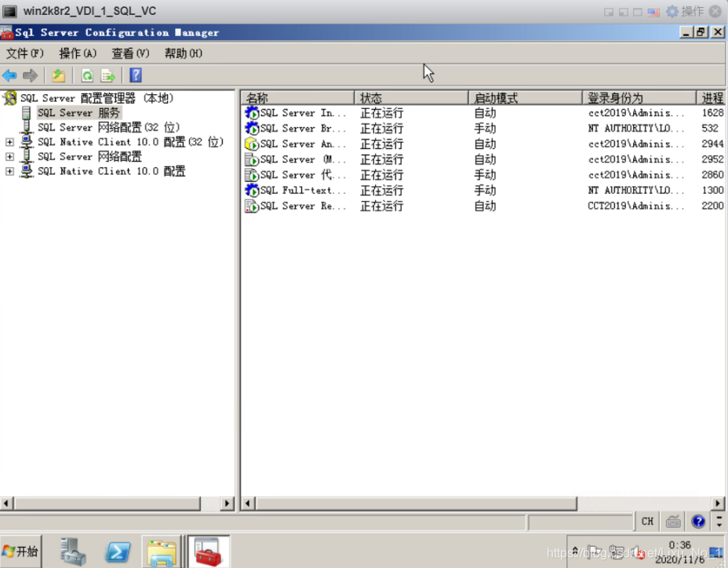The height and width of the screenshot is (568, 728).
Task: Click right arrow of services list scrollbar
Action: coord(718,504)
